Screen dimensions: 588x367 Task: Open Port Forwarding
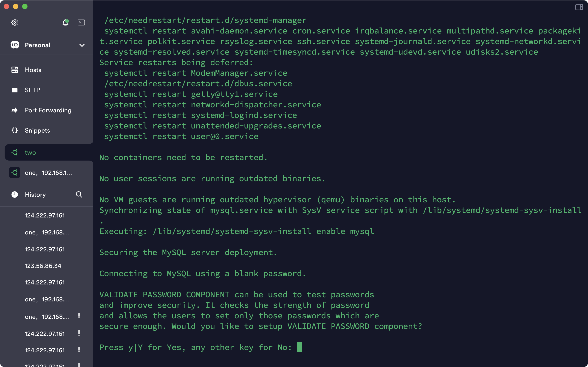click(48, 110)
